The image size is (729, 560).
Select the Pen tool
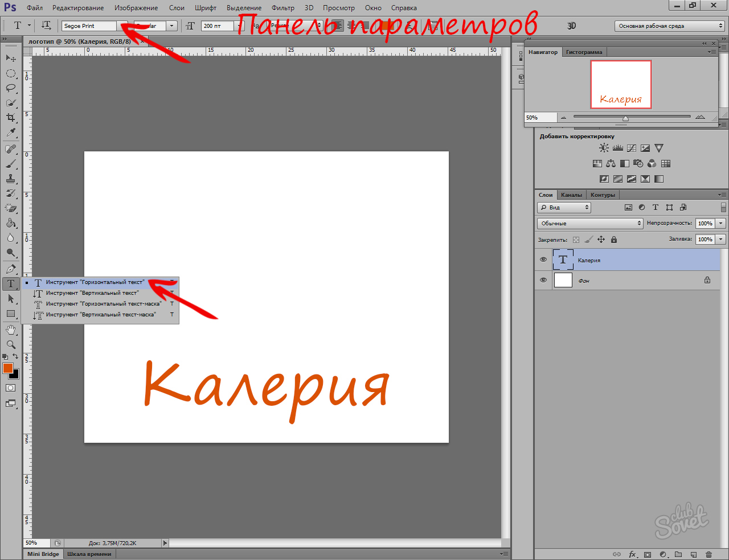(11, 269)
